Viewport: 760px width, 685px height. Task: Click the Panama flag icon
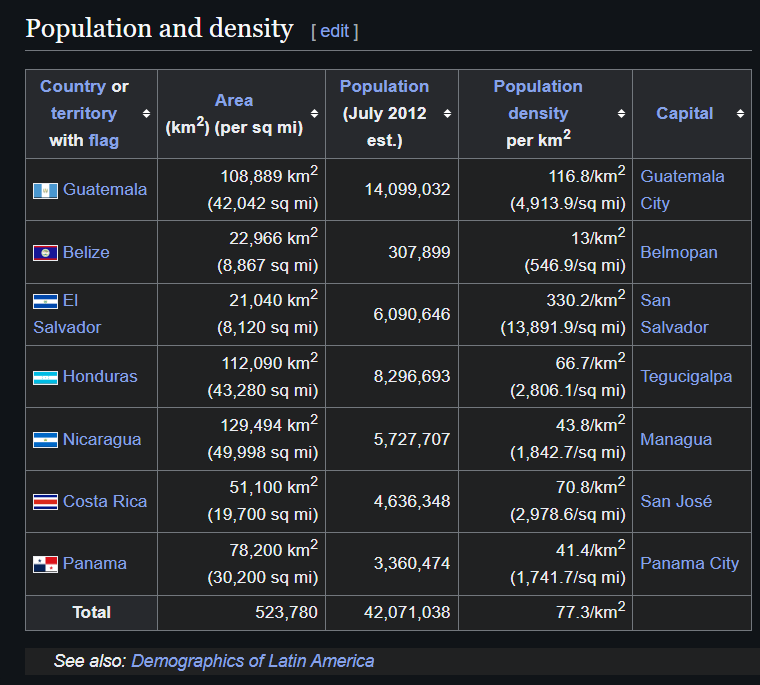pyautogui.click(x=45, y=564)
